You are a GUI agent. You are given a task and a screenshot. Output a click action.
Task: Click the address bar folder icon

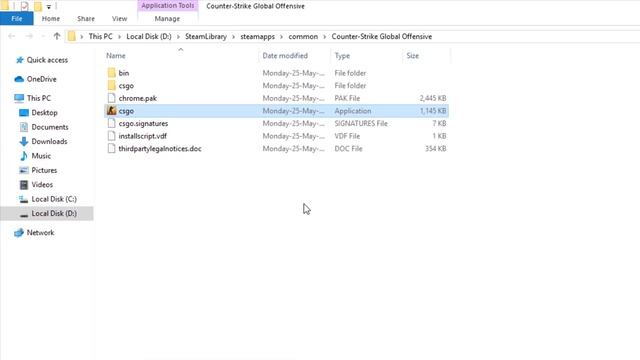[72, 36]
